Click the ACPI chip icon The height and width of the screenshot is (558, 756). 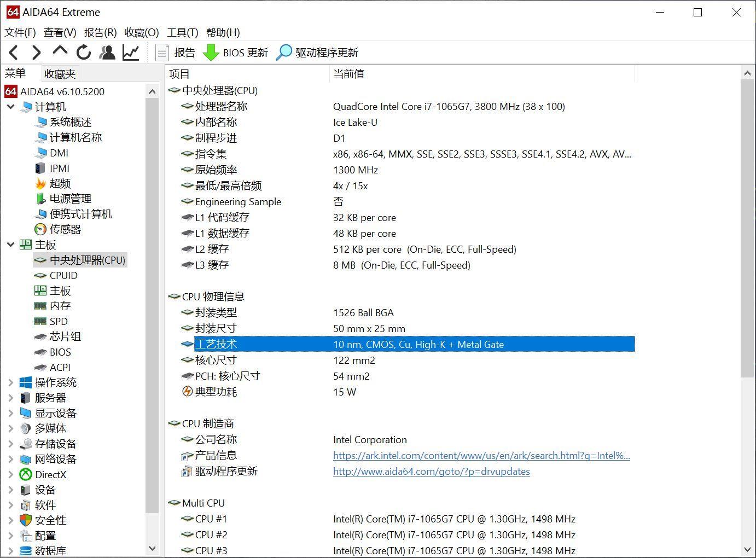(40, 367)
